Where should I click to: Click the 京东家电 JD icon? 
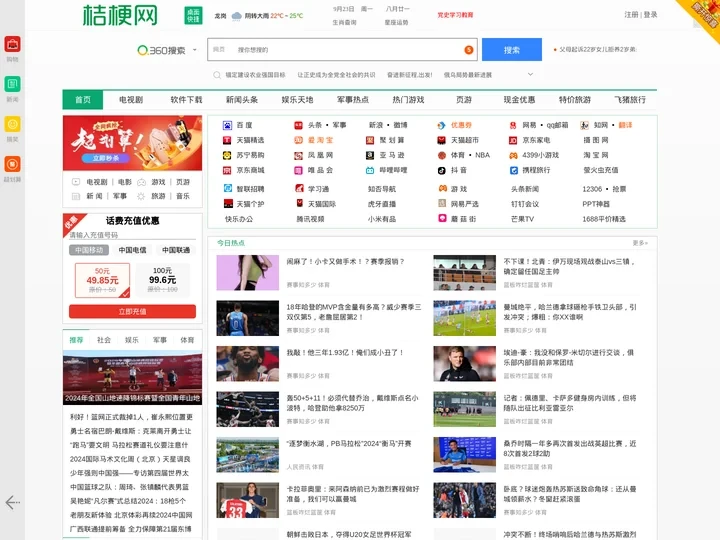(513, 140)
